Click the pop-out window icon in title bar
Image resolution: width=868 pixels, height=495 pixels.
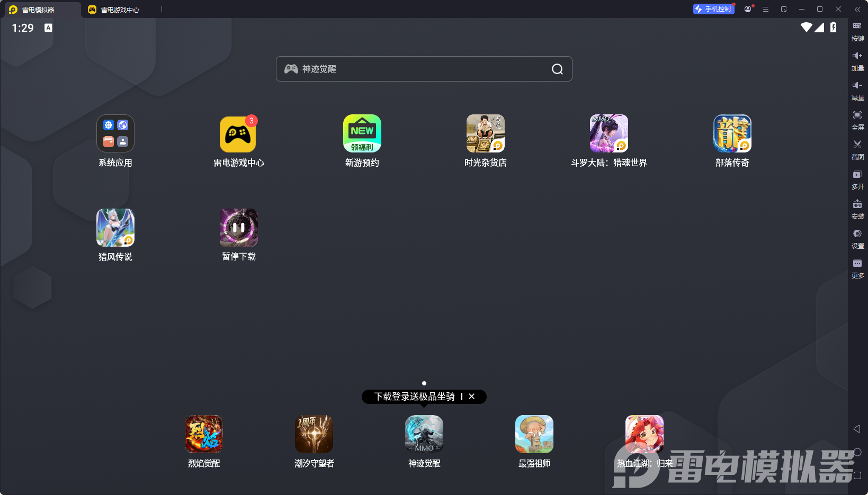(x=784, y=9)
